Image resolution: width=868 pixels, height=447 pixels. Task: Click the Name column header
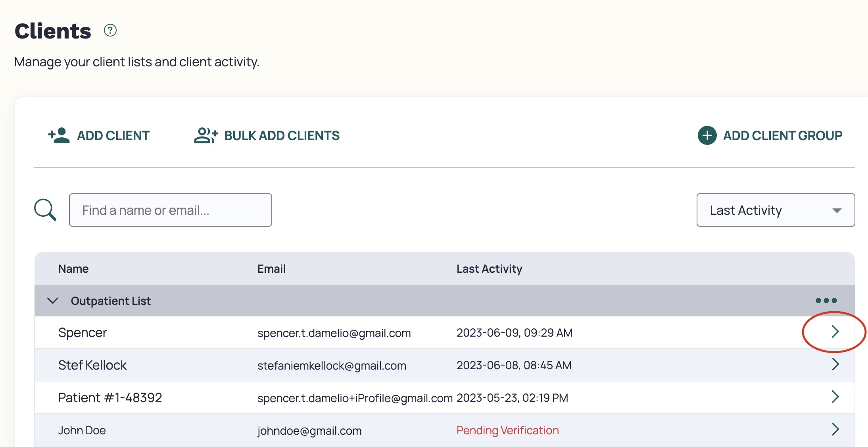click(73, 268)
